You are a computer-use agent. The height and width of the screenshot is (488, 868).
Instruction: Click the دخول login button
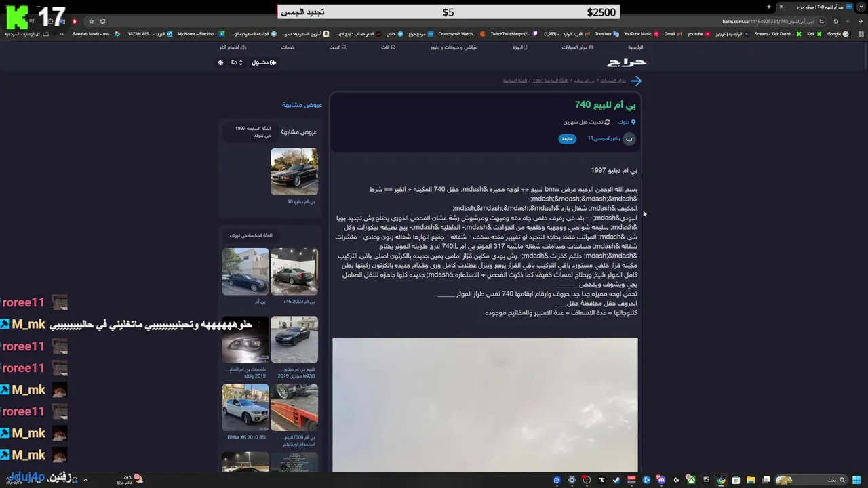click(x=264, y=62)
